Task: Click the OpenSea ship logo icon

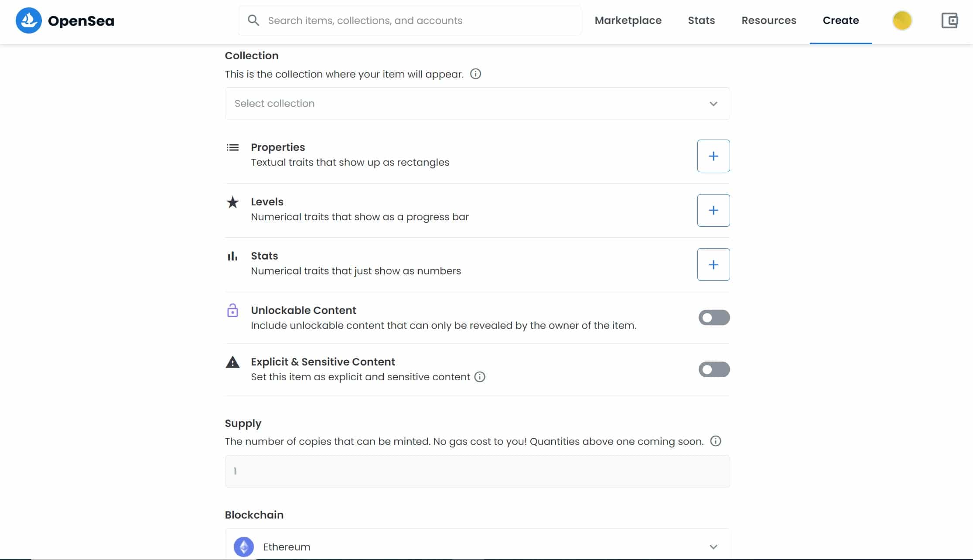Action: [x=29, y=20]
